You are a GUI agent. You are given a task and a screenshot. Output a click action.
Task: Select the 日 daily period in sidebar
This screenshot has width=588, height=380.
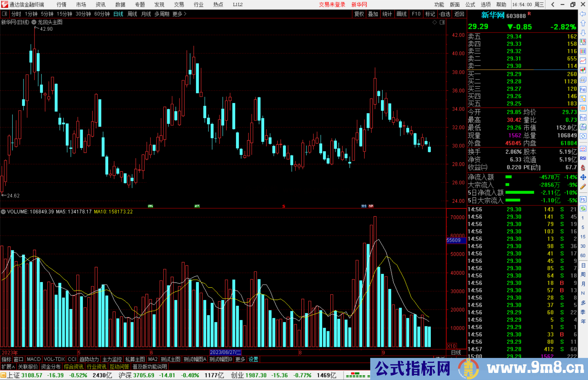pos(583,265)
